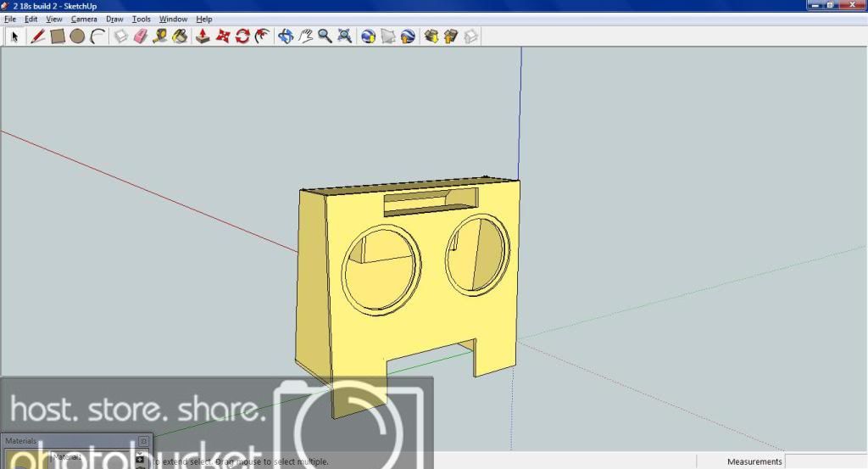Open the Edit menu
868x469 pixels.
(31, 19)
